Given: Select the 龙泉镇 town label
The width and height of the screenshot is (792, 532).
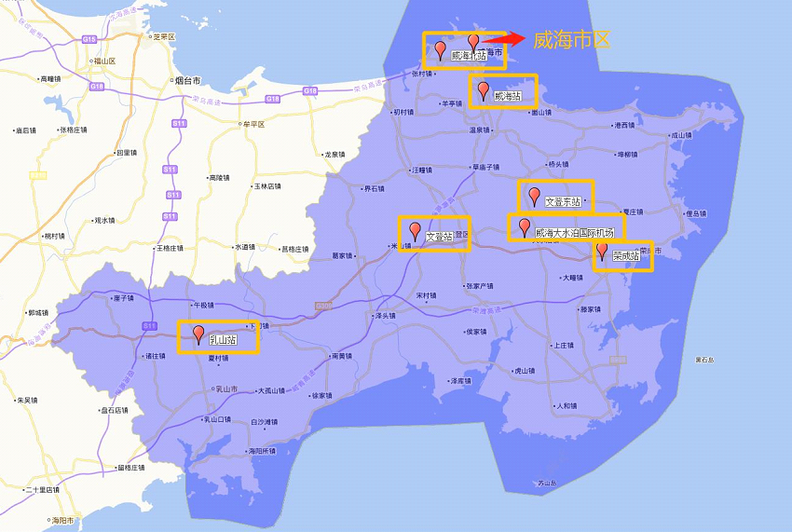Looking at the screenshot, I should click(x=335, y=155).
